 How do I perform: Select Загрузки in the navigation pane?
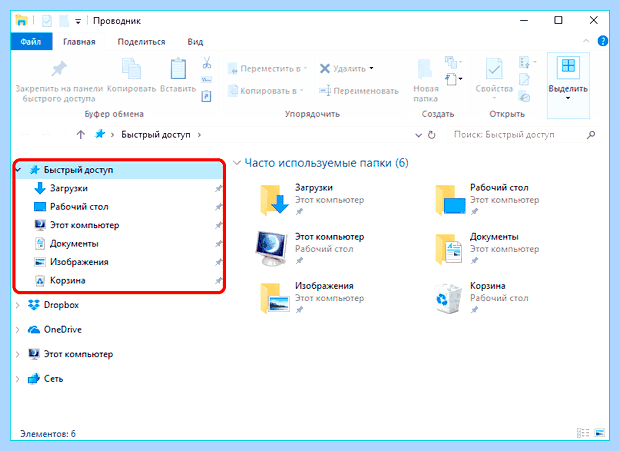click(68, 188)
